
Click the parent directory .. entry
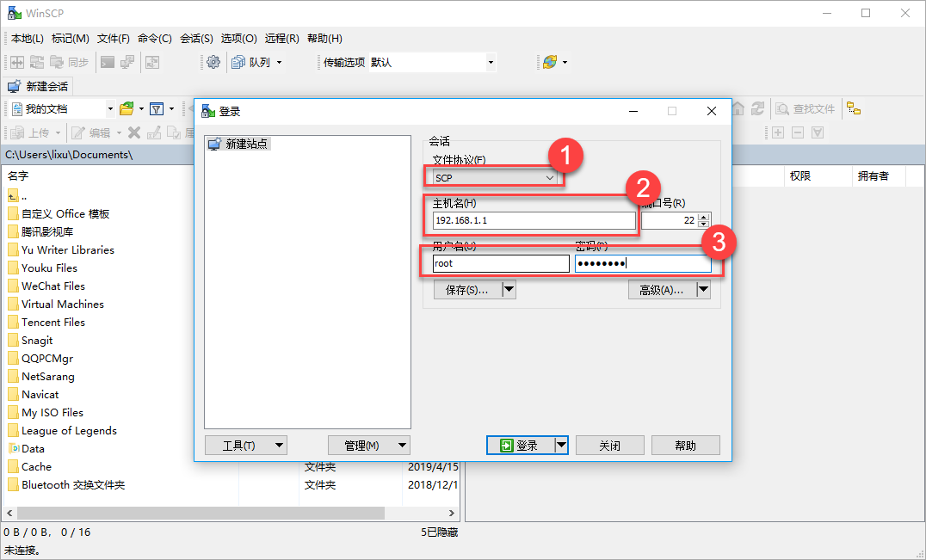(x=18, y=196)
